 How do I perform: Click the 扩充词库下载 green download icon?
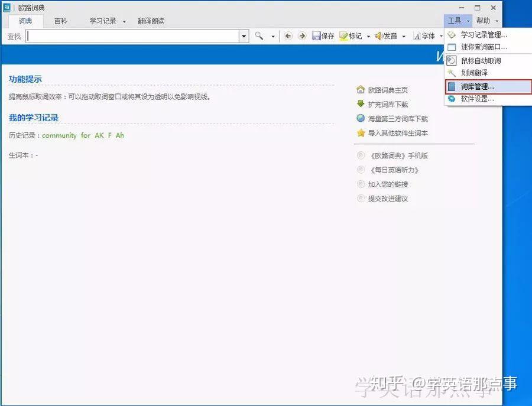[x=361, y=103]
